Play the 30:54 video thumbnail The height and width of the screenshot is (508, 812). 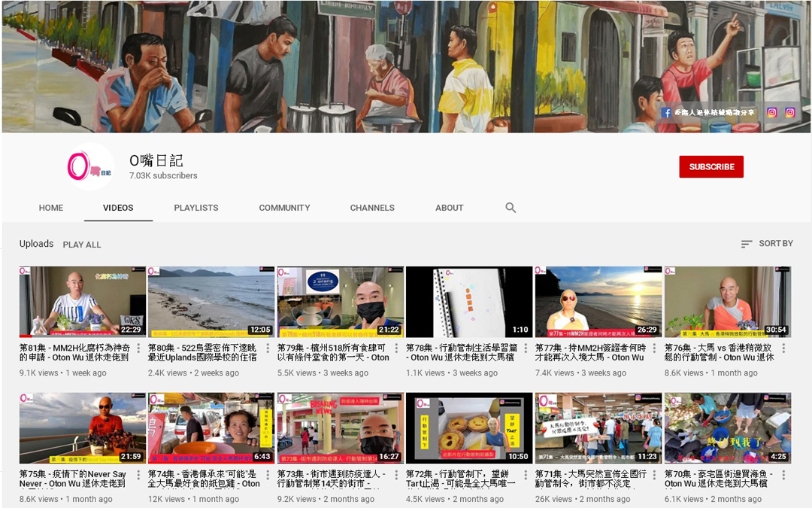[728, 302]
